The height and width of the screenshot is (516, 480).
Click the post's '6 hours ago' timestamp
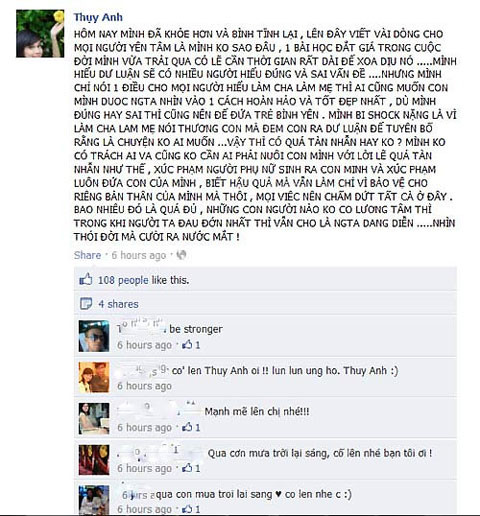[139, 255]
